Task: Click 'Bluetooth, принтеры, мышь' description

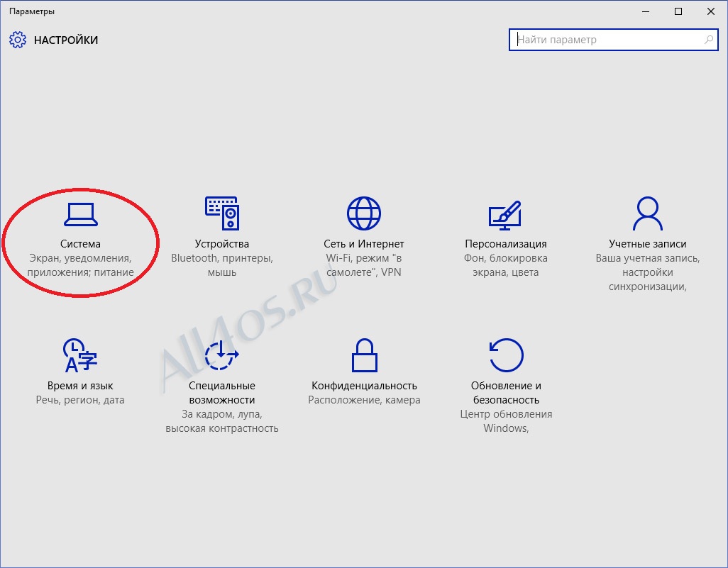Action: pos(222,265)
